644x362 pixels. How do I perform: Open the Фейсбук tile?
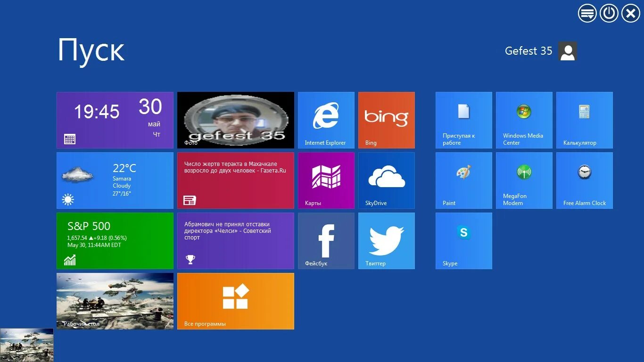(x=326, y=240)
